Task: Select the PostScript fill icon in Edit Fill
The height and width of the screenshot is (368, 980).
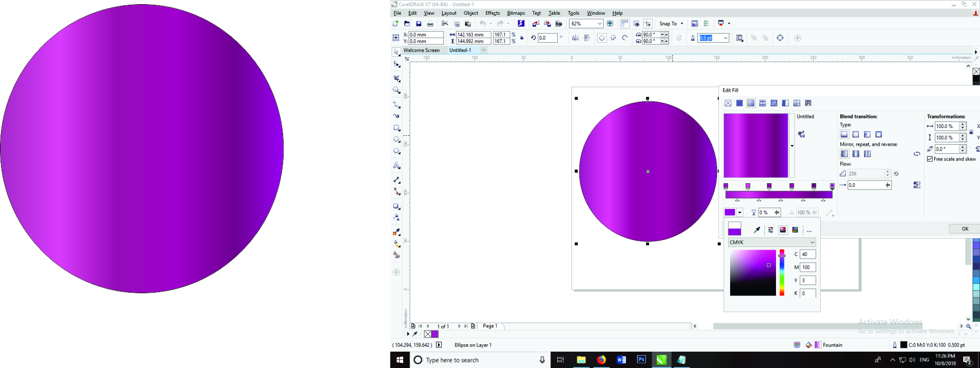Action: coord(808,103)
